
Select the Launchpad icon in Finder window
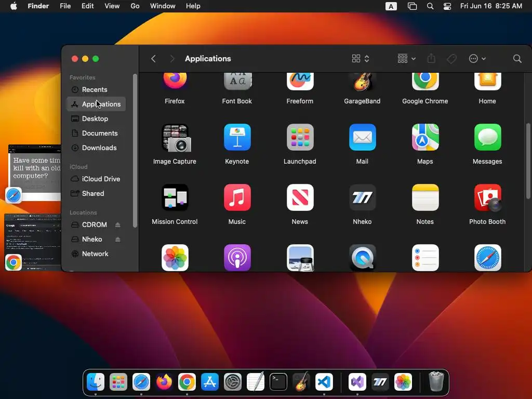(x=300, y=137)
